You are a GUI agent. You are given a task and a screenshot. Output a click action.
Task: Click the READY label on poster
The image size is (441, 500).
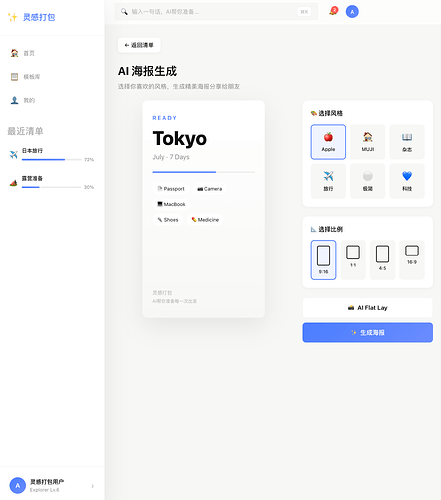pyautogui.click(x=165, y=118)
